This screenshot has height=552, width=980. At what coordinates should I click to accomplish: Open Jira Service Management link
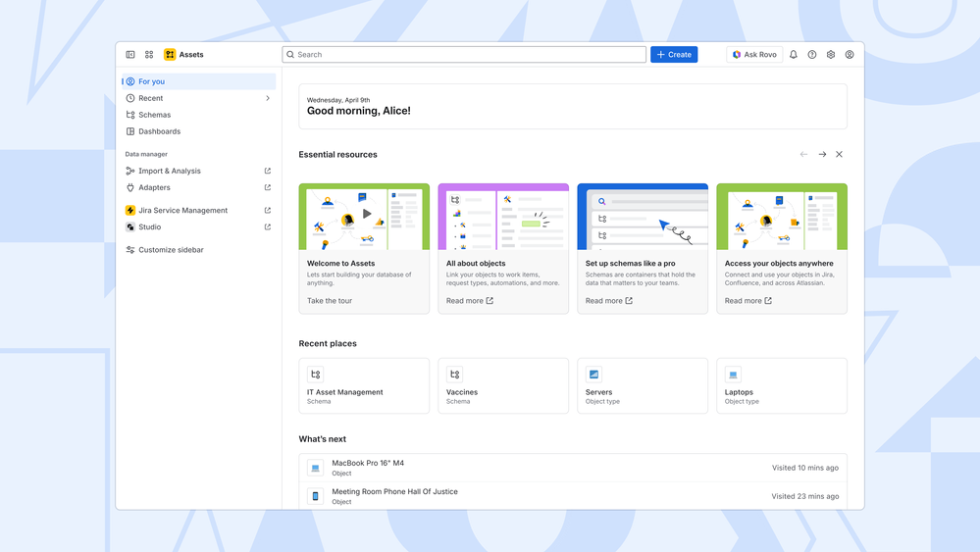tap(198, 211)
